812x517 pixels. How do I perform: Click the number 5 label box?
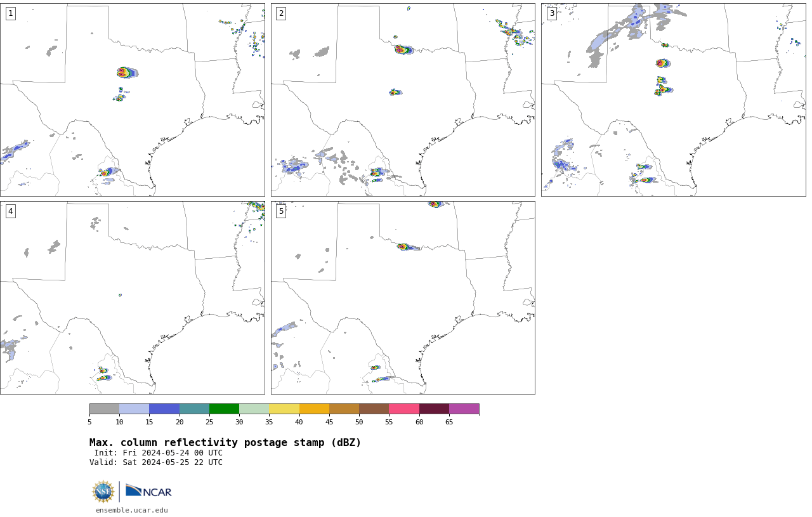click(281, 211)
